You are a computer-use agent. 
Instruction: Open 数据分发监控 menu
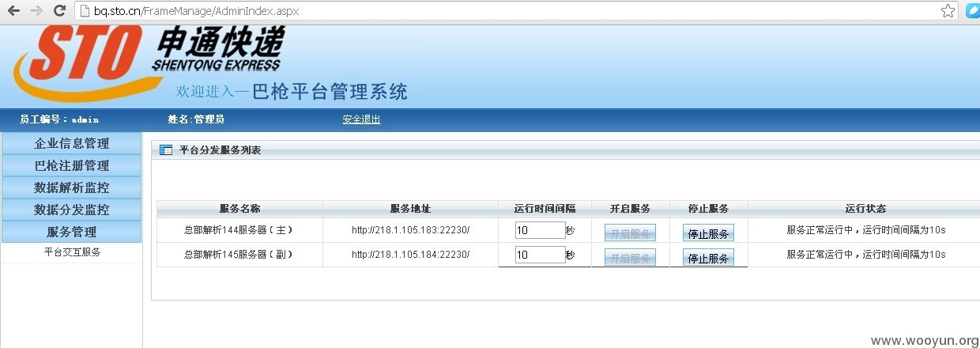tap(71, 210)
